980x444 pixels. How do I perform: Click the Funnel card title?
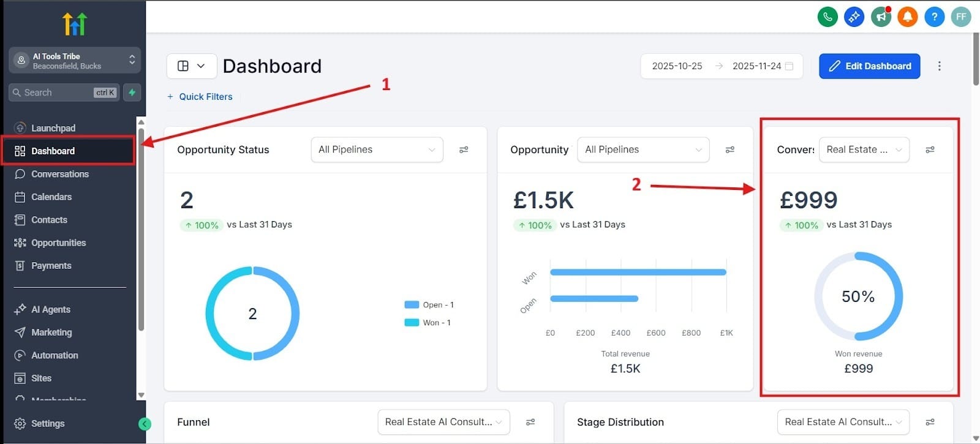point(193,422)
